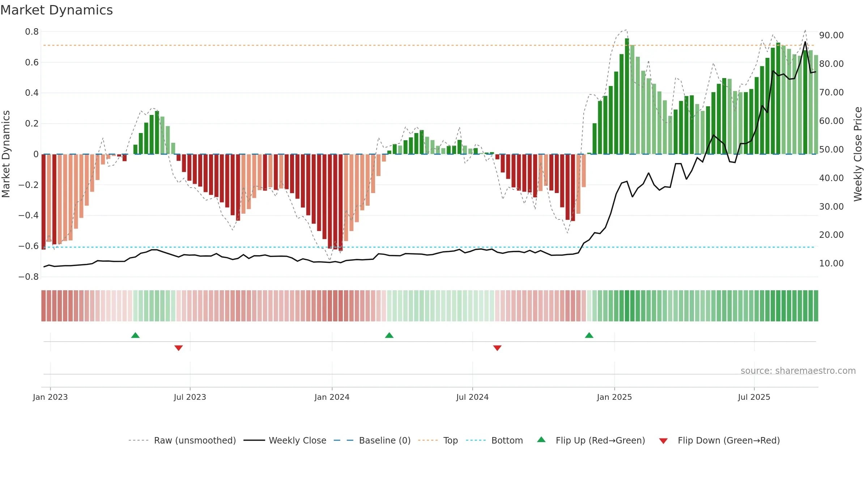
Task: Click the Jul 2023 axis label
Action: [190, 397]
